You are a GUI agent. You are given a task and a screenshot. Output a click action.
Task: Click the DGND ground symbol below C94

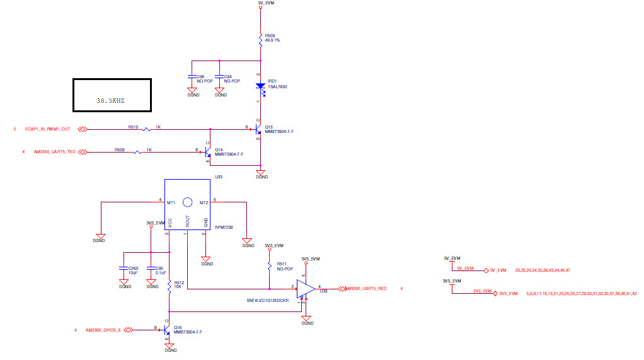click(219, 90)
